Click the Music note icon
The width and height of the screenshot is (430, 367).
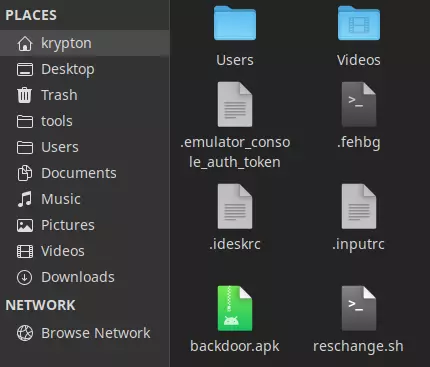click(25, 199)
